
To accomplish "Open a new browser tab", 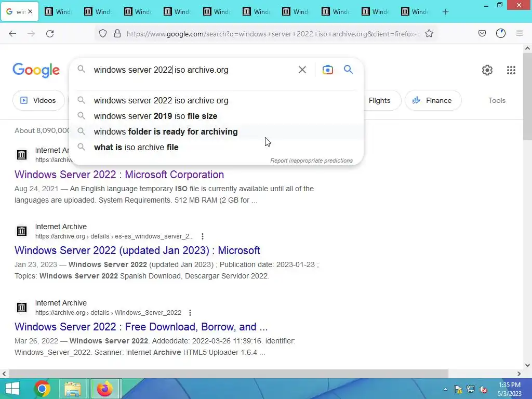I will [x=445, y=12].
